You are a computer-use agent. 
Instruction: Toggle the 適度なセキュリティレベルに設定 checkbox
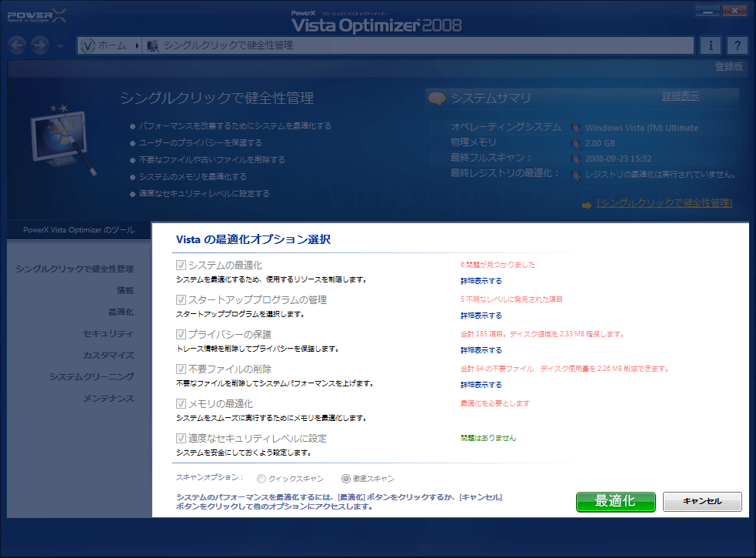181,438
